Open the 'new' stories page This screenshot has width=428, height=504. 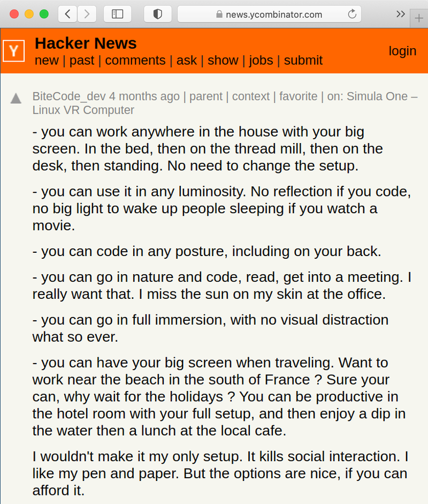pos(47,61)
